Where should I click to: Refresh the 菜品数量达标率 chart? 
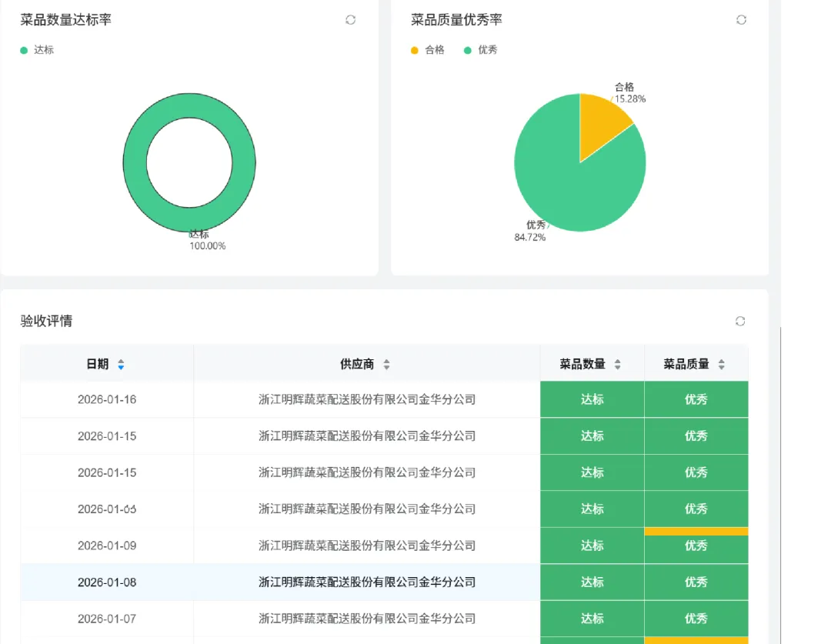(350, 20)
